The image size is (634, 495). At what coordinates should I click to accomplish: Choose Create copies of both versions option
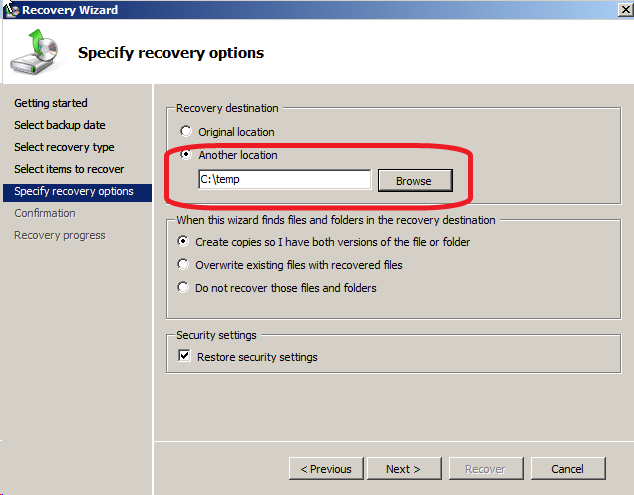click(183, 241)
